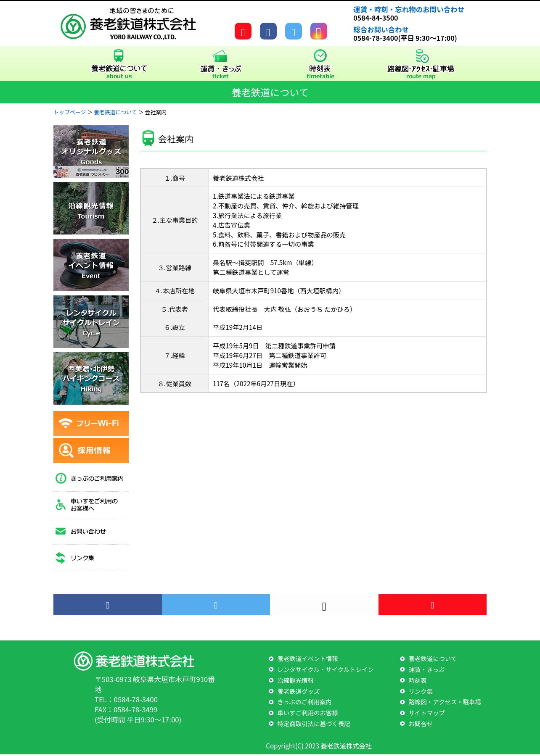This screenshot has height=756, width=540.
Task: Footer link 運賃・きっぷ
Action: [426, 670]
